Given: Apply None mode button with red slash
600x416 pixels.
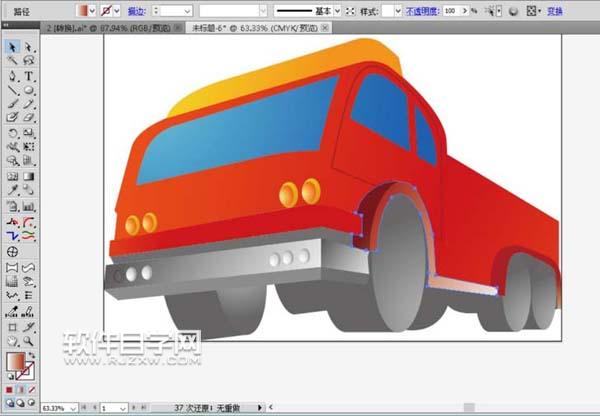Looking at the screenshot, I should (32, 390).
